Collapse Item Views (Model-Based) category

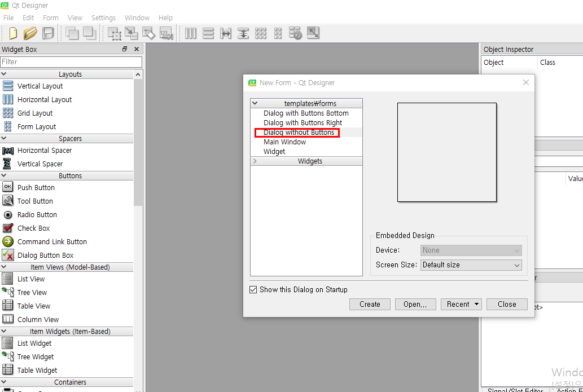point(4,267)
